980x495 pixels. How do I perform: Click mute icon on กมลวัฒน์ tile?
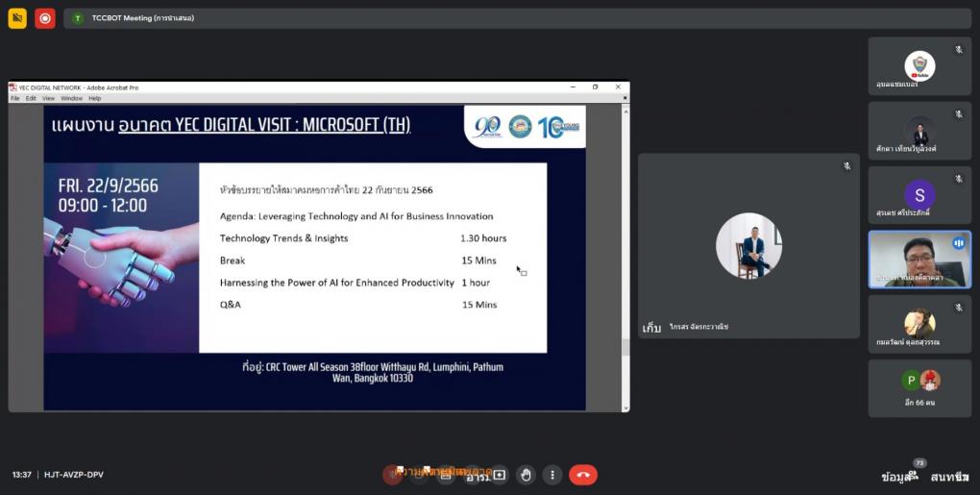[x=959, y=308]
